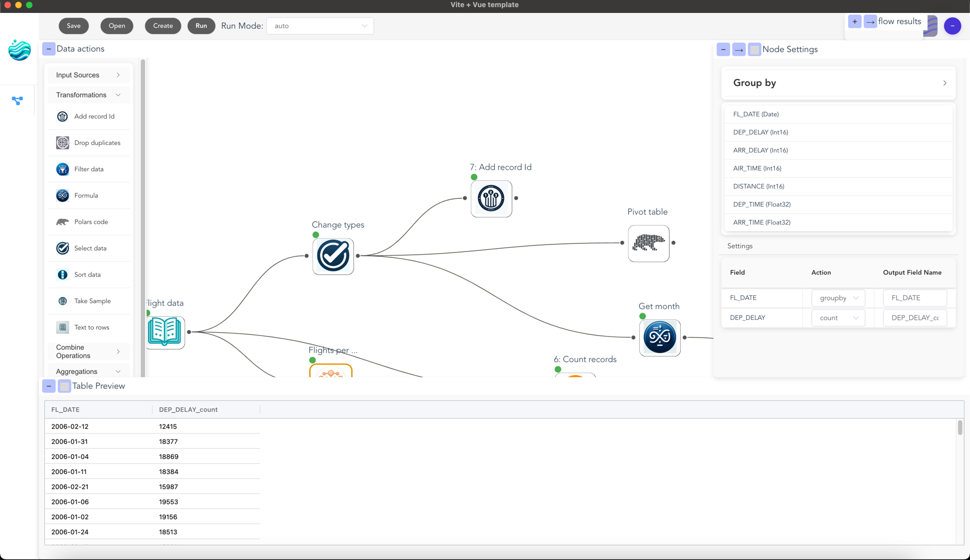Open the Run Mode dropdown
This screenshot has height=560, width=970.
[320, 25]
